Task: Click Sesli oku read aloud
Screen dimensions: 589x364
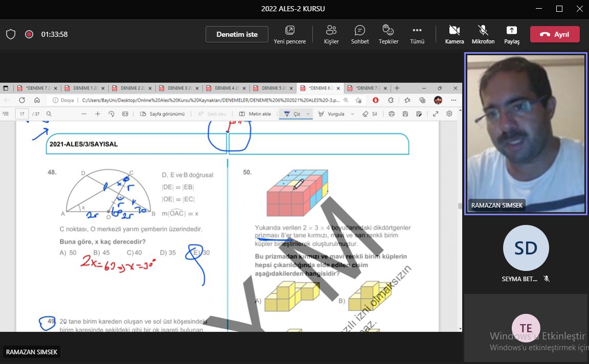Action: (212, 114)
